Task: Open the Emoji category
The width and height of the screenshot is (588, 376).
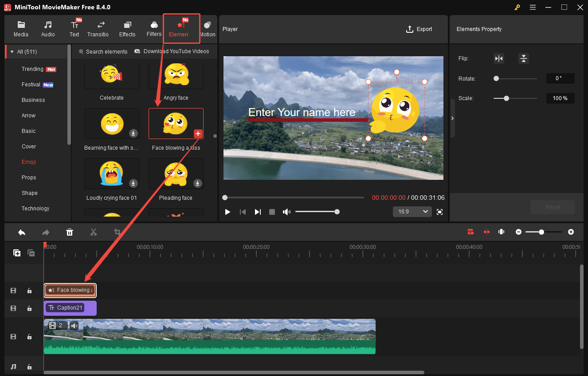Action: tap(28, 162)
